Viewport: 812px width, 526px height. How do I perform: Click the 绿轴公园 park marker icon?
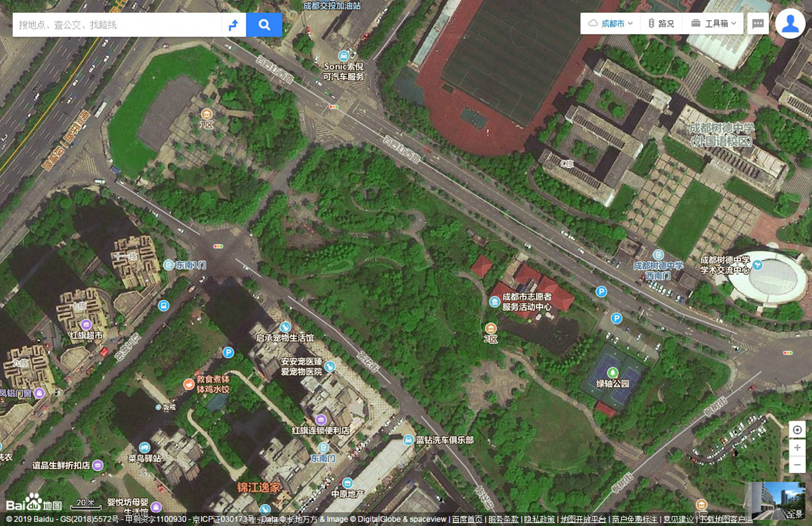613,373
